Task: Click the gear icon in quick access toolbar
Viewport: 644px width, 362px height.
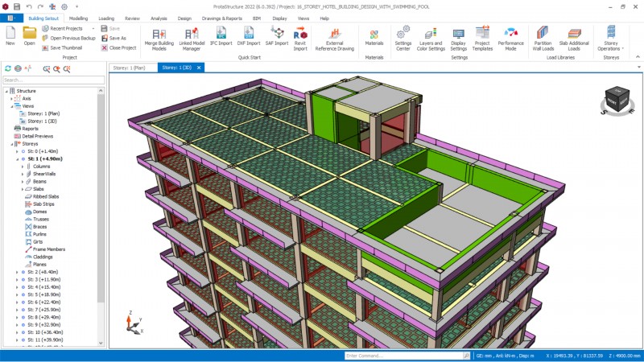Action: point(64,6)
